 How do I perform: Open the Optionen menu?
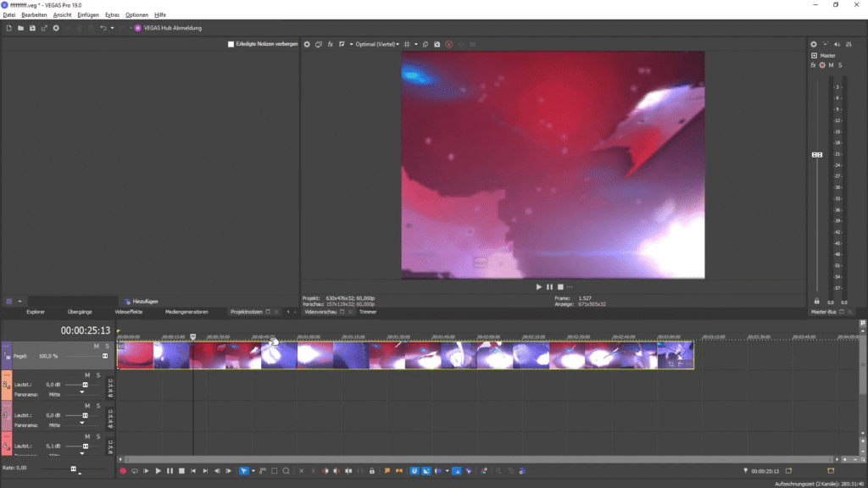136,14
